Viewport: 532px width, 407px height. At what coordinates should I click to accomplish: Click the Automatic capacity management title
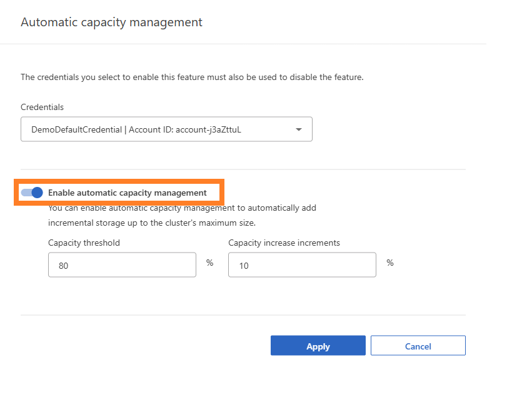pos(111,22)
